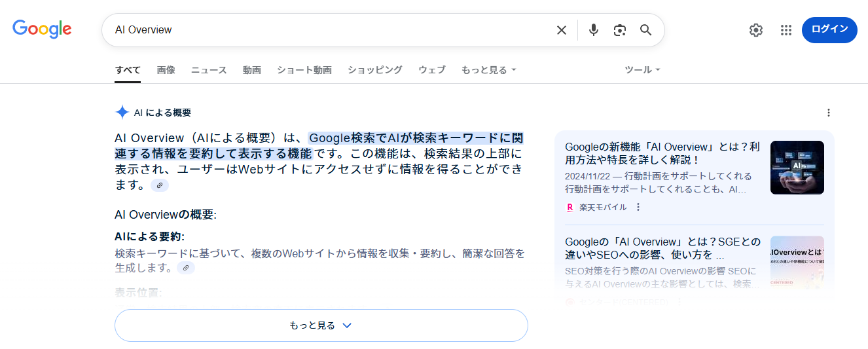Open the settings gear icon

pyautogui.click(x=756, y=30)
